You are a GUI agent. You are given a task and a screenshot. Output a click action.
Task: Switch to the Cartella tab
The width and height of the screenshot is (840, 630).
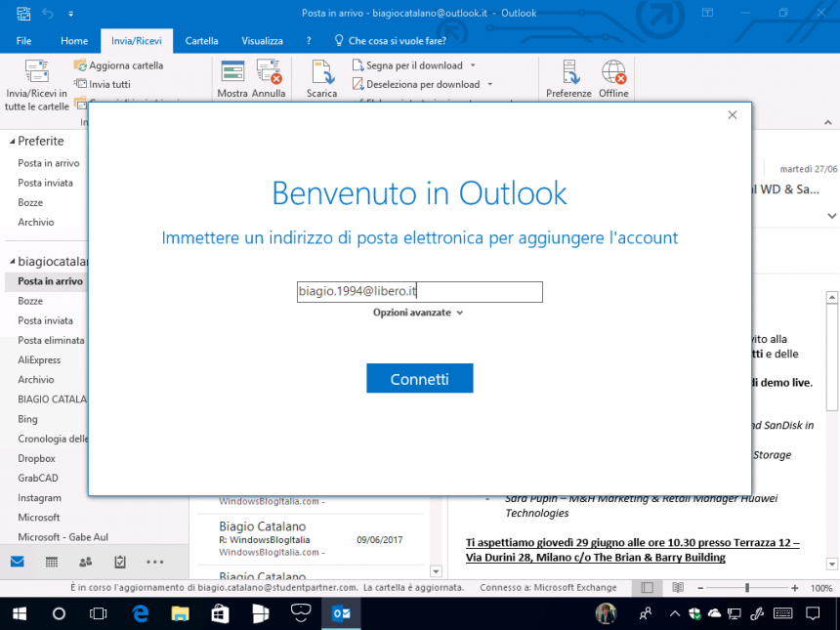[201, 41]
